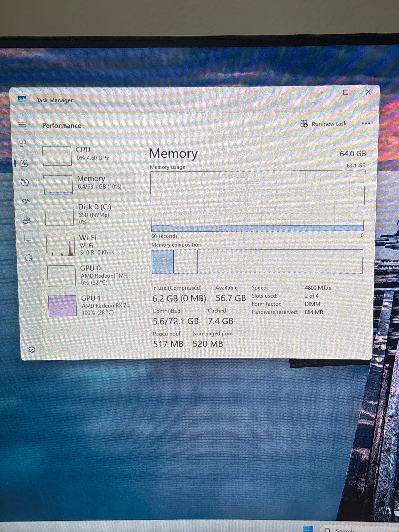Screen dimensions: 399x532
Task: Maximize the Task Manager window
Action: [346, 92]
